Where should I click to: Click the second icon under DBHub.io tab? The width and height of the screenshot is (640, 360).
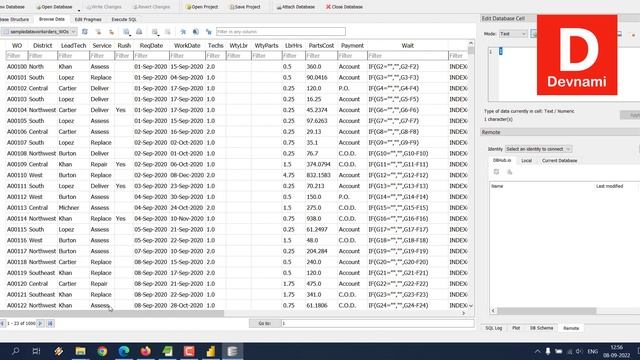[x=509, y=172]
